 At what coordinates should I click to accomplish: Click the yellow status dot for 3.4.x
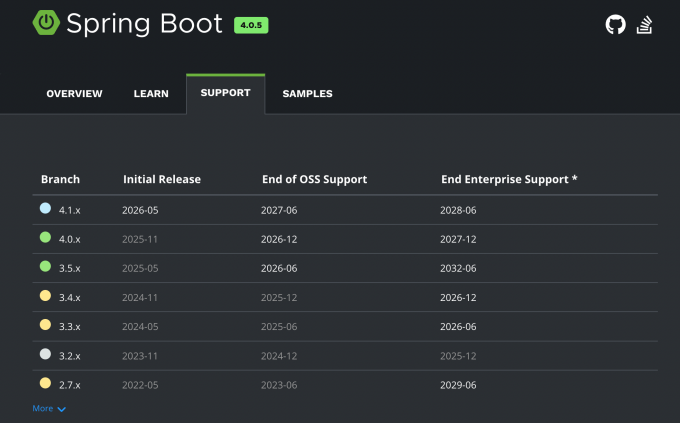[x=45, y=295]
